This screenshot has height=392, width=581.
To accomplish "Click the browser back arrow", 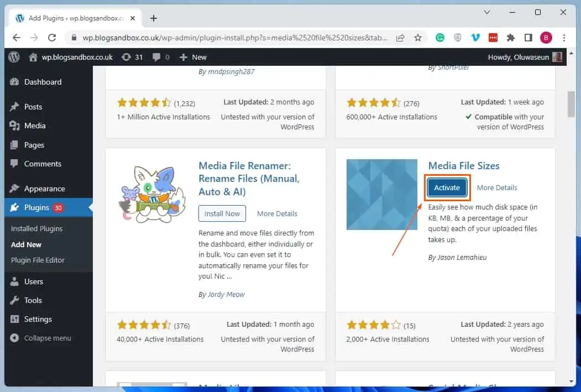I will click(x=16, y=38).
